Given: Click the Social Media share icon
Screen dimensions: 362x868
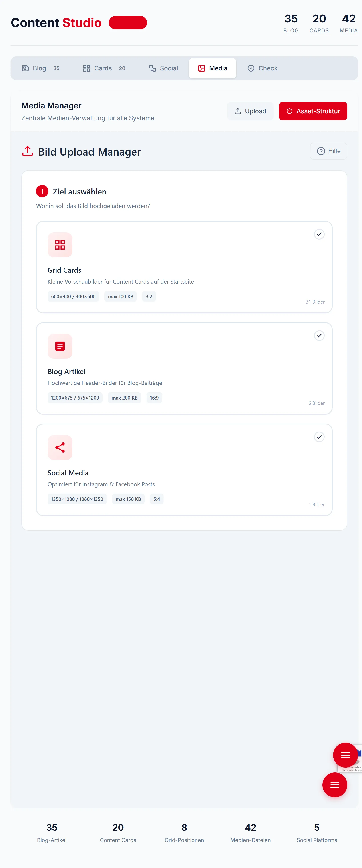Looking at the screenshot, I should 60,448.
